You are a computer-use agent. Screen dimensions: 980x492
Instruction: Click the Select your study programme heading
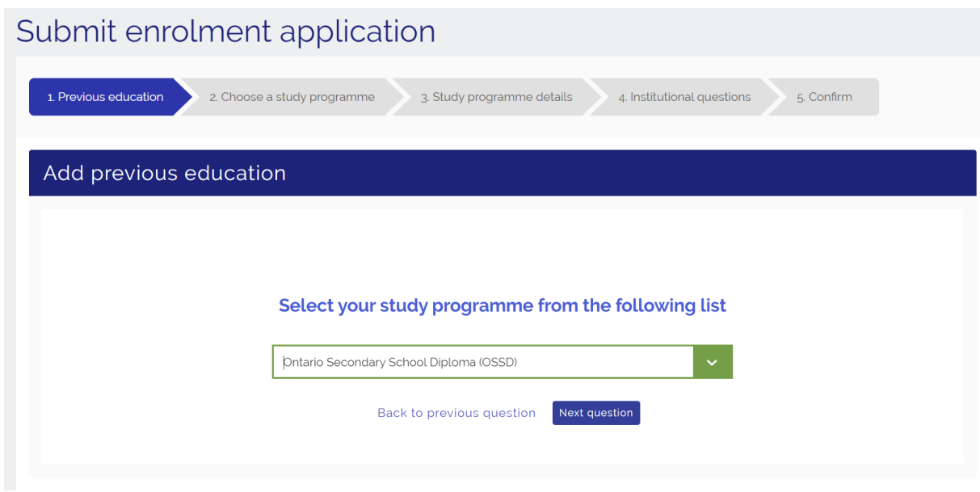502,306
